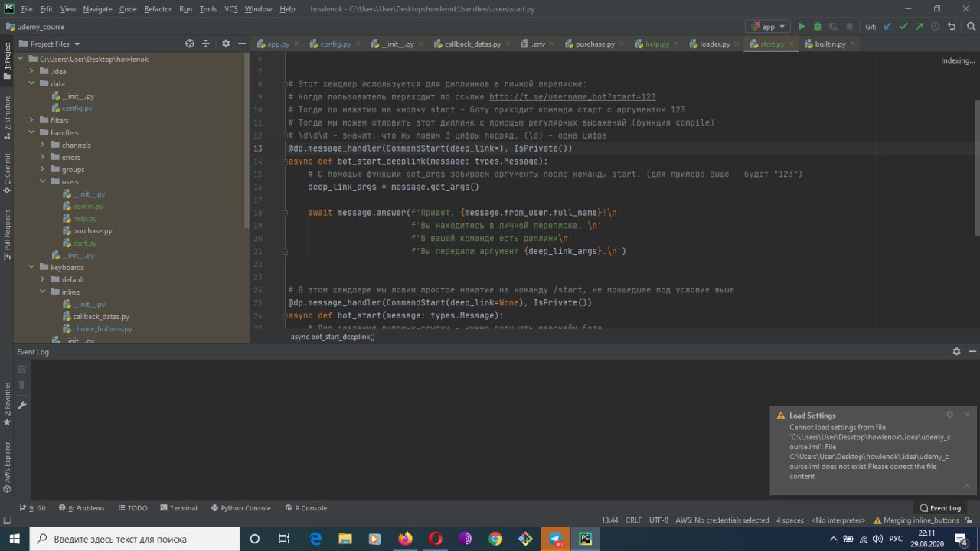This screenshot has height=551, width=980.
Task: Dismiss the Load Settings notification
Action: (x=967, y=415)
